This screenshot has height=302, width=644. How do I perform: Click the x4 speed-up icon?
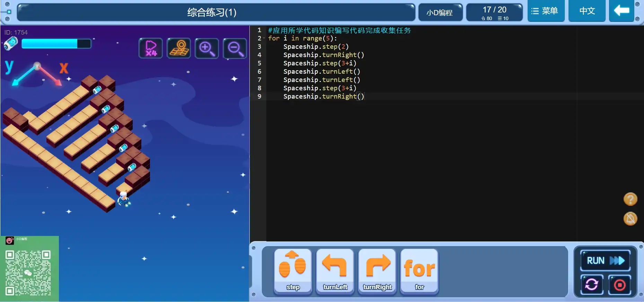pos(151,48)
